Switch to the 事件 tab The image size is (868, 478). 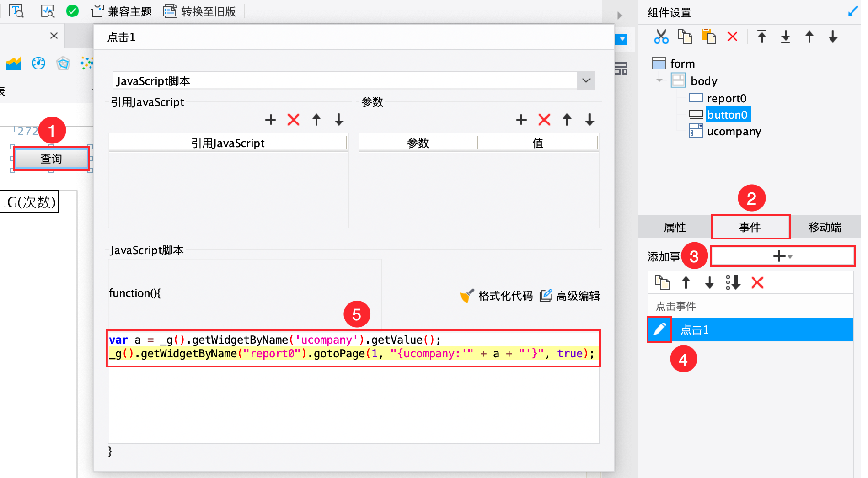pos(750,227)
